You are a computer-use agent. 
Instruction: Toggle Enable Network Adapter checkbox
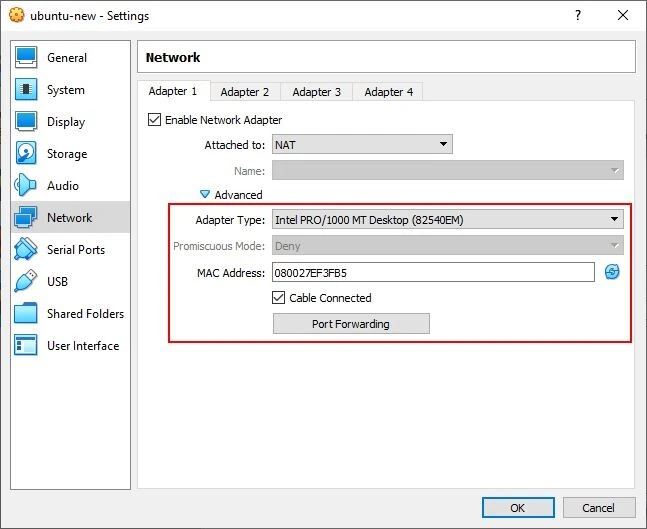pos(155,120)
